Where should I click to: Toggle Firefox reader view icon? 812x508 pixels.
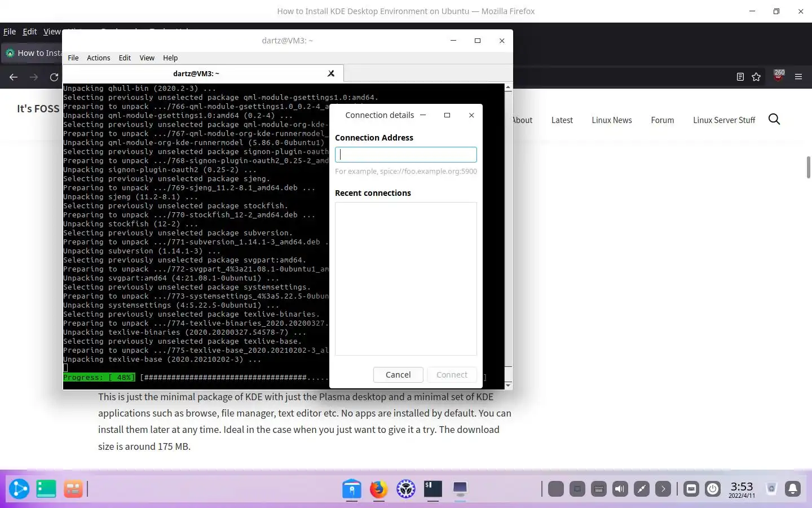coord(740,77)
